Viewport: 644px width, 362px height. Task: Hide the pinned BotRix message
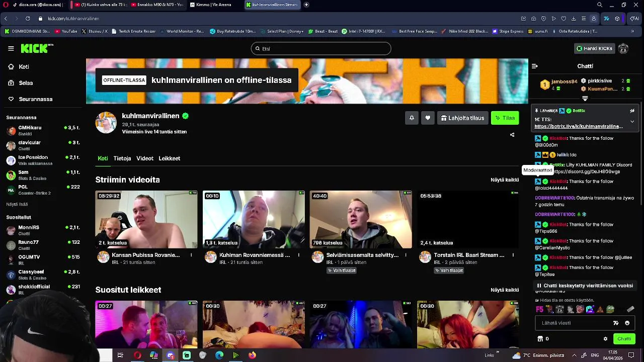pyautogui.click(x=632, y=111)
